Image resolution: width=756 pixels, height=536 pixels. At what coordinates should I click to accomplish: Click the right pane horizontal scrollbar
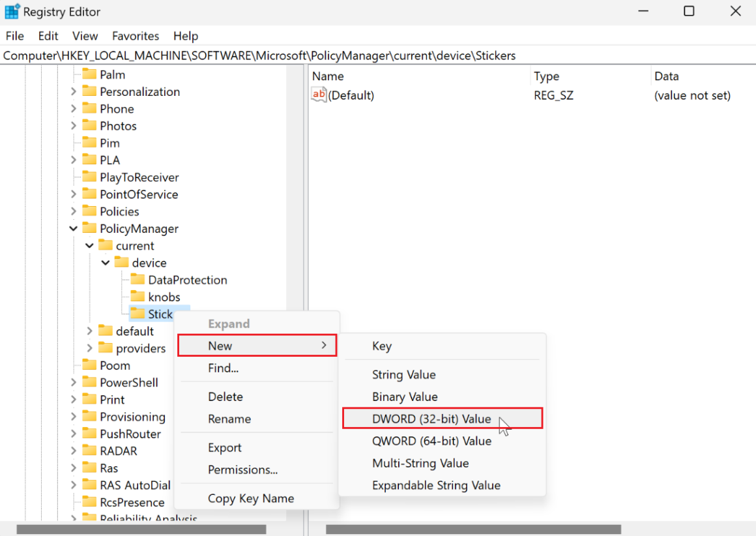click(x=473, y=529)
